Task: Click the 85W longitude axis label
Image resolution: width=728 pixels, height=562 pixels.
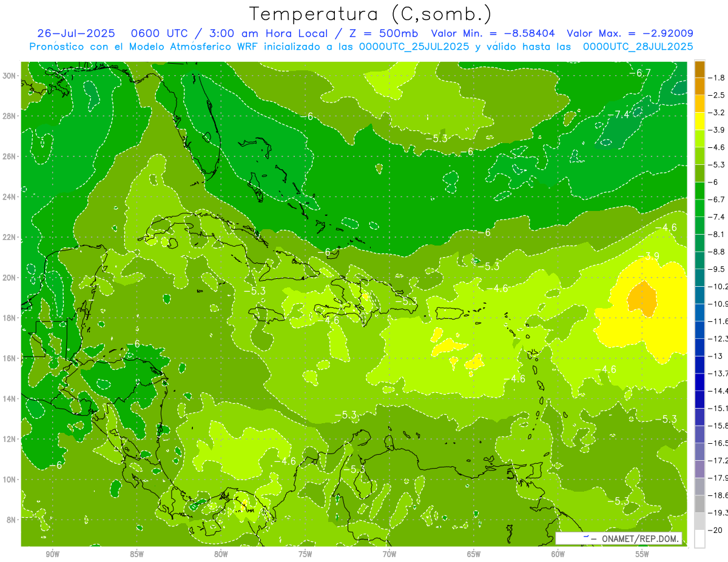Action: coord(136,554)
